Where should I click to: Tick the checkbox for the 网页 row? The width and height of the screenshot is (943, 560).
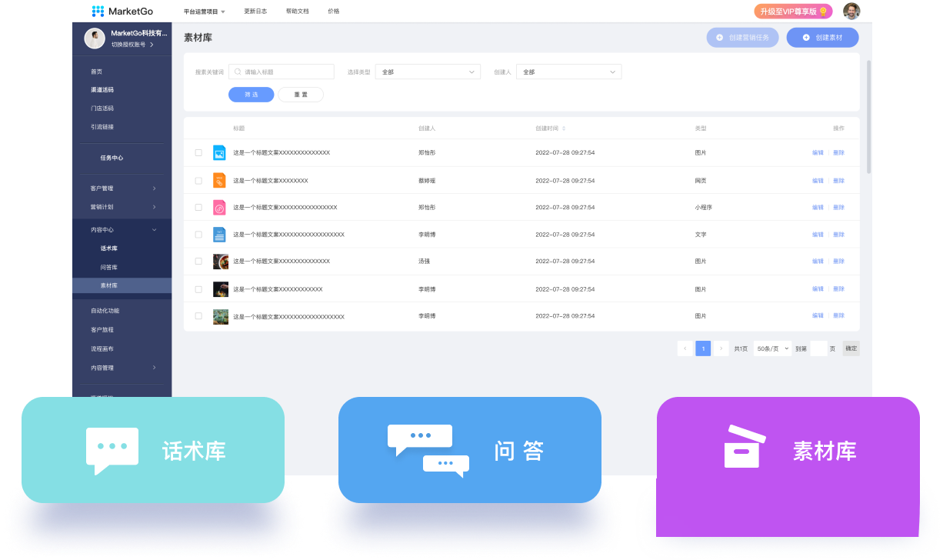point(198,180)
